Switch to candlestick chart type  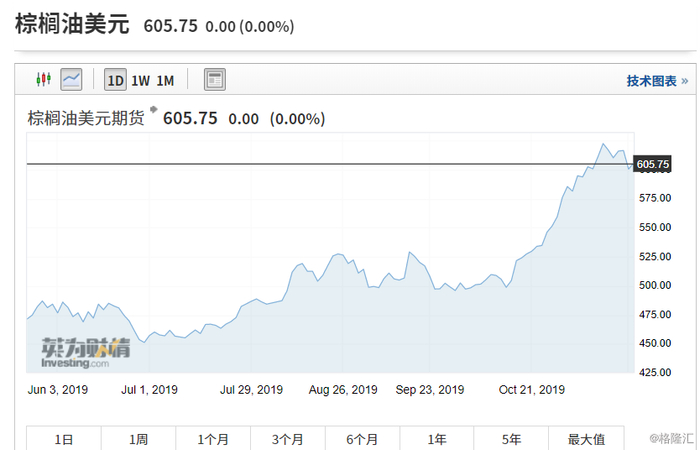pos(43,80)
